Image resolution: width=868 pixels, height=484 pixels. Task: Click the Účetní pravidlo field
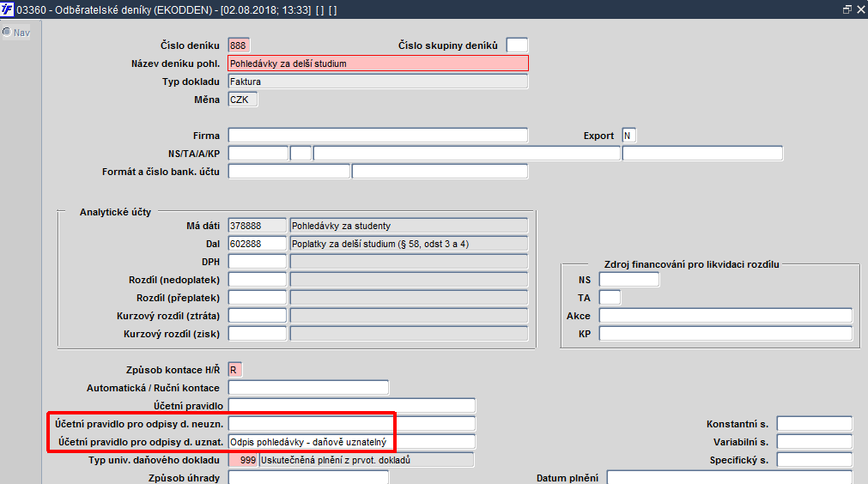pos(351,405)
